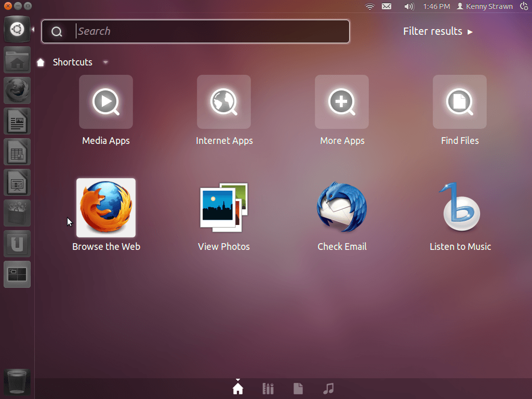Switch to the Applications lens
The image size is (532, 399).
(x=268, y=389)
